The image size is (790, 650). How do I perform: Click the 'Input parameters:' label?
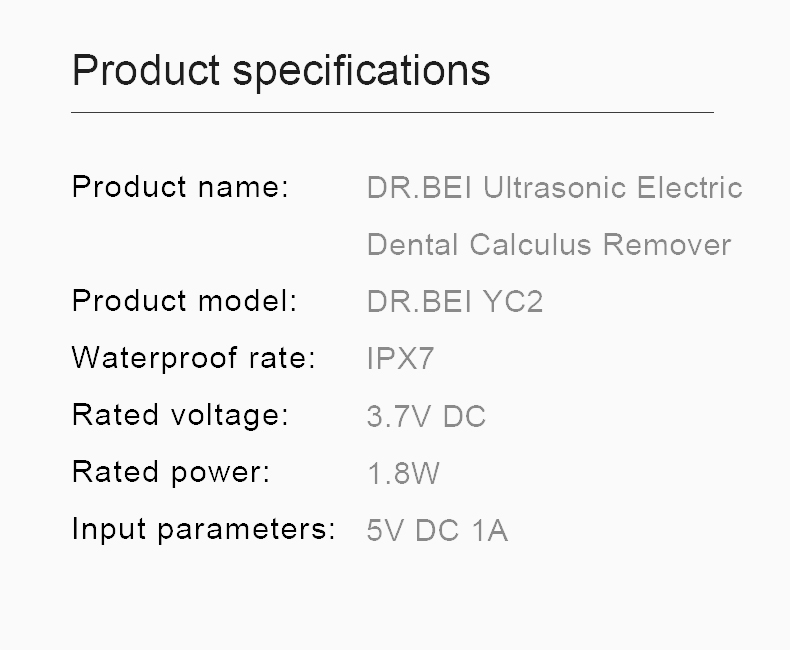click(x=203, y=529)
